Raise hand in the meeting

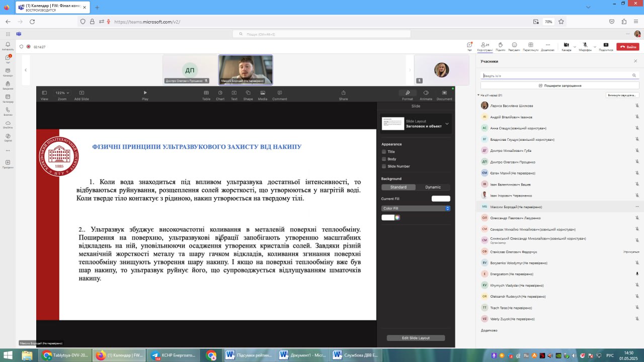pos(500,45)
